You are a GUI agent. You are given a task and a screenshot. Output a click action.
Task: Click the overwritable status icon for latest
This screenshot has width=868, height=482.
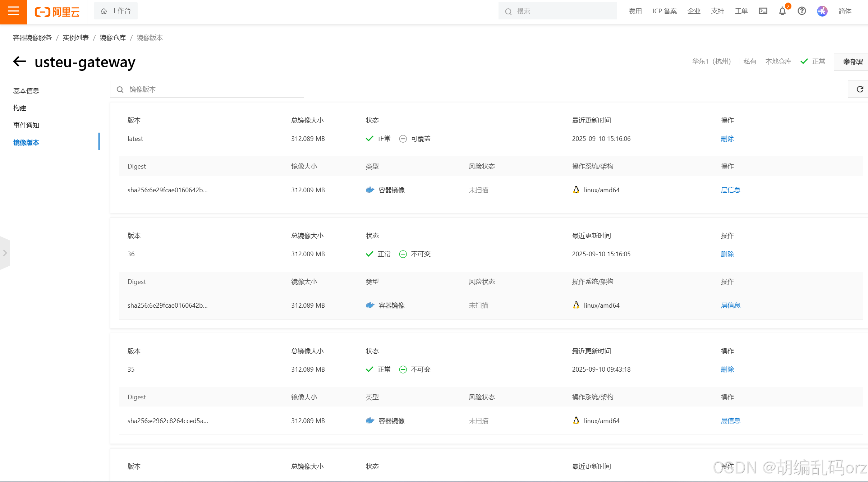coord(403,139)
